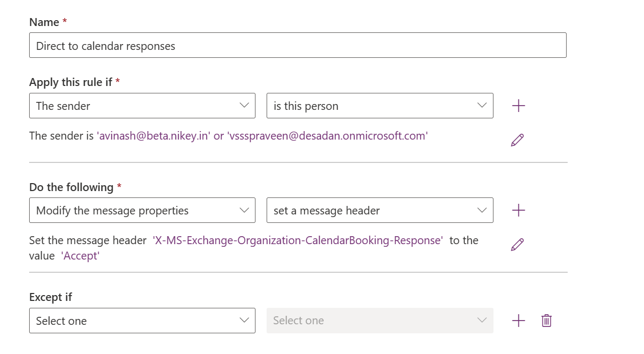Delete the exception with trash icon
The height and width of the screenshot is (354, 644).
[546, 321]
